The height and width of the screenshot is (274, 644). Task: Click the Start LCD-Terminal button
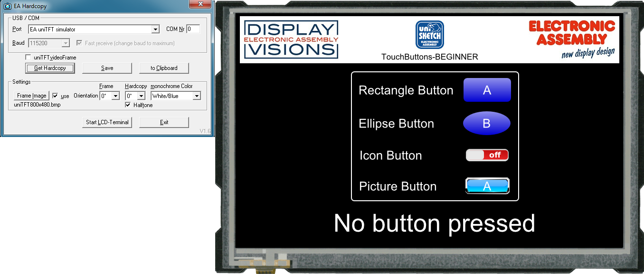107,122
